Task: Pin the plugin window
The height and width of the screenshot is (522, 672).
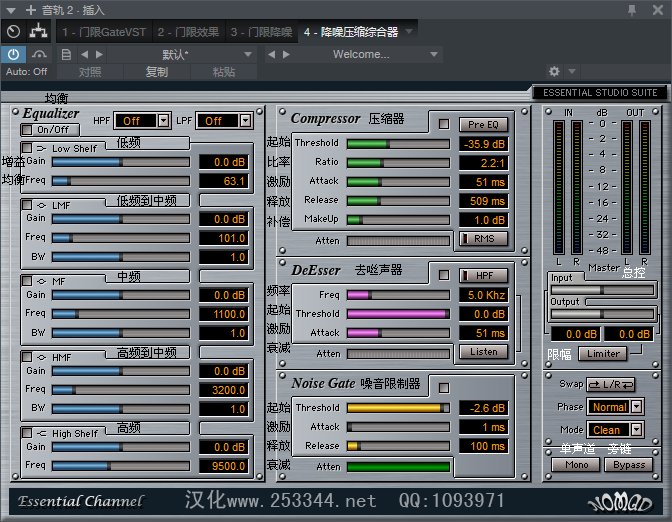Action: (632, 10)
